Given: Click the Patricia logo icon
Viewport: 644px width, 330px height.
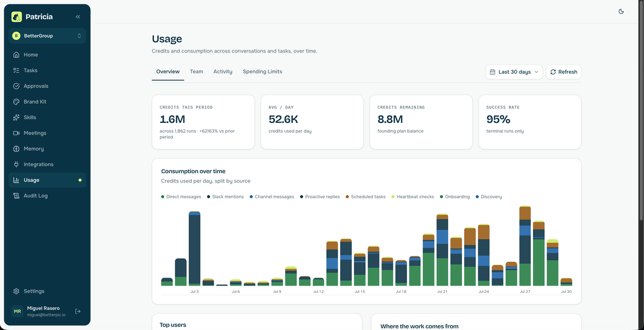Looking at the screenshot, I should tap(17, 17).
